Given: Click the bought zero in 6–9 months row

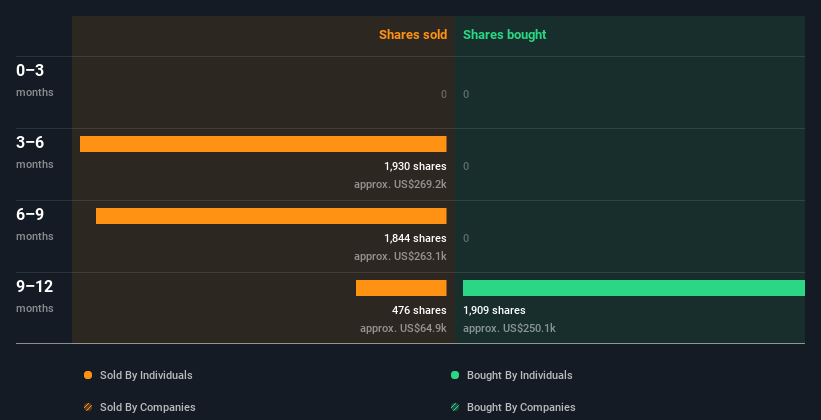Looking at the screenshot, I should click(466, 238).
